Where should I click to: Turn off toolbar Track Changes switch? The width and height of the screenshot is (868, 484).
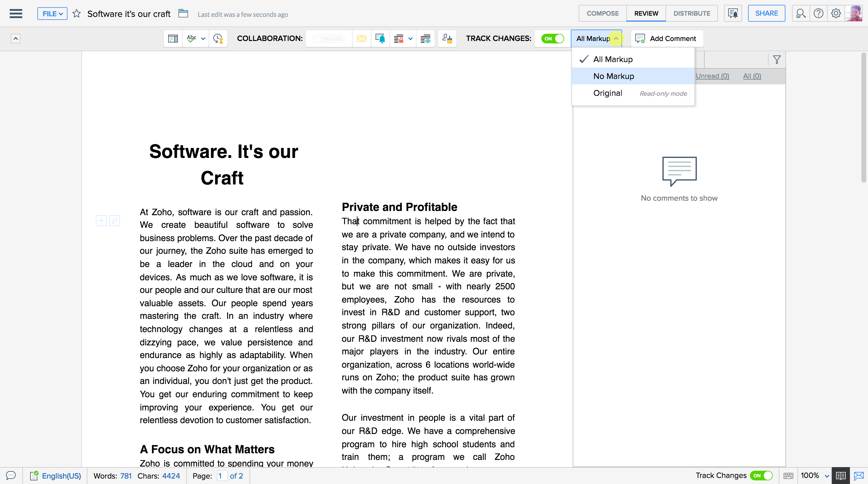[552, 38]
